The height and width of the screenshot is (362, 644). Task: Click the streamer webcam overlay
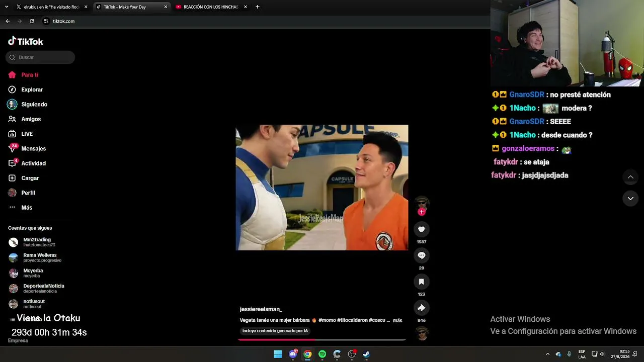[x=567, y=43]
